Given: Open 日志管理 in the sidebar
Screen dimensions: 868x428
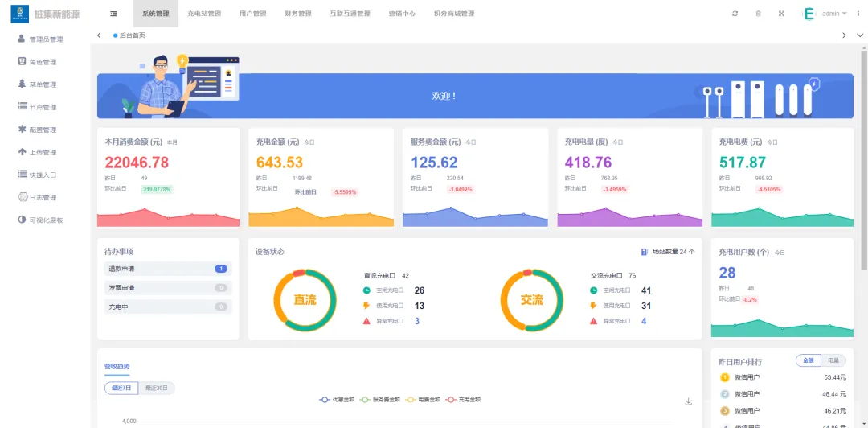Looking at the screenshot, I should click(42, 197).
